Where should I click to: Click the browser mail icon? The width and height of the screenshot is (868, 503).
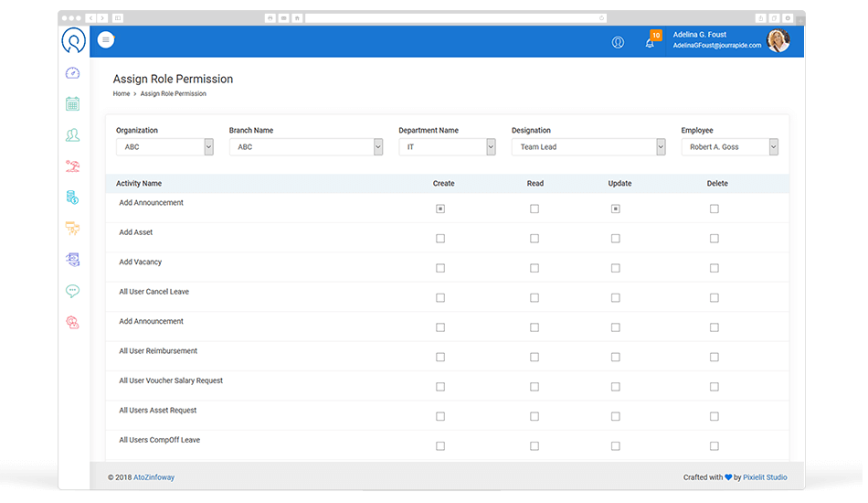point(283,18)
